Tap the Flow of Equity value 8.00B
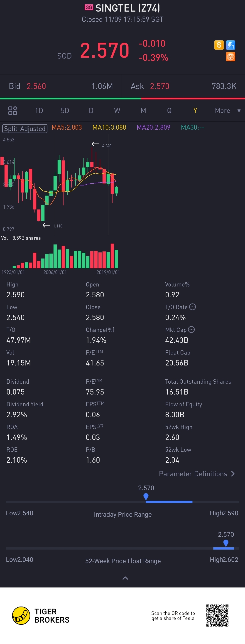The height and width of the screenshot is (644, 245). [x=175, y=415]
